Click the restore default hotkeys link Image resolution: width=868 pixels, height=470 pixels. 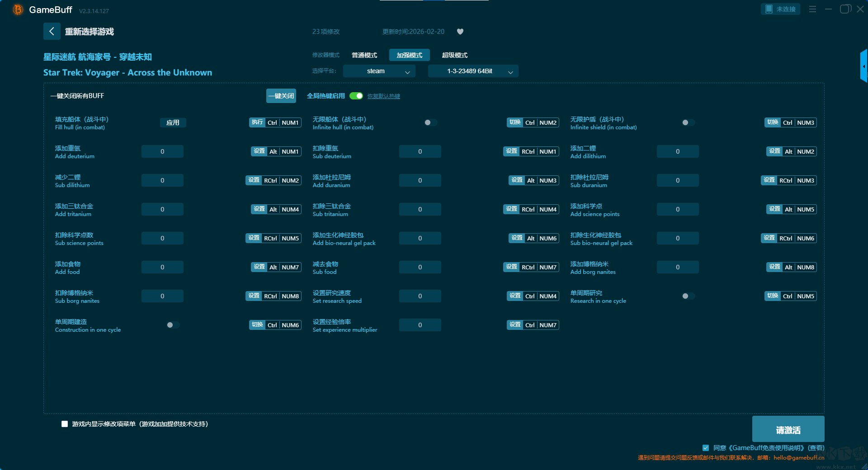click(x=383, y=96)
